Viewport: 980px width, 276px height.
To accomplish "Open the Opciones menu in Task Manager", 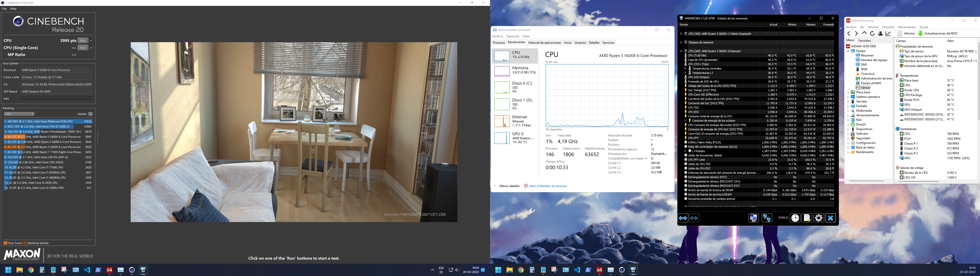I will [x=513, y=36].
